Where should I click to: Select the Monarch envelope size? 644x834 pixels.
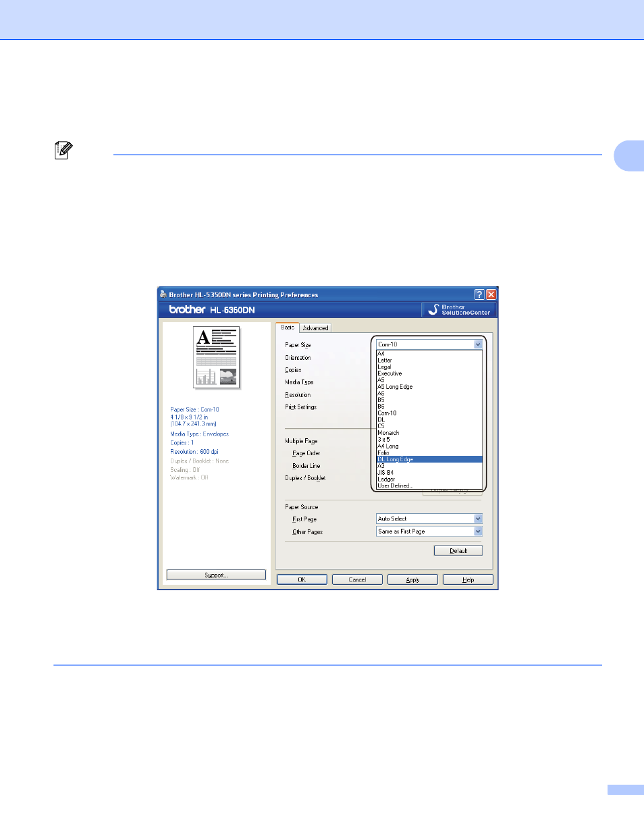pyautogui.click(x=429, y=433)
